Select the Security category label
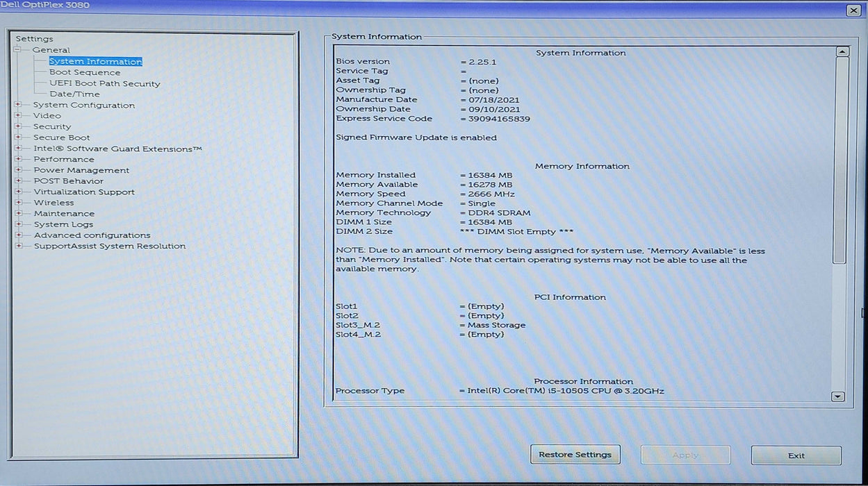 click(x=52, y=127)
